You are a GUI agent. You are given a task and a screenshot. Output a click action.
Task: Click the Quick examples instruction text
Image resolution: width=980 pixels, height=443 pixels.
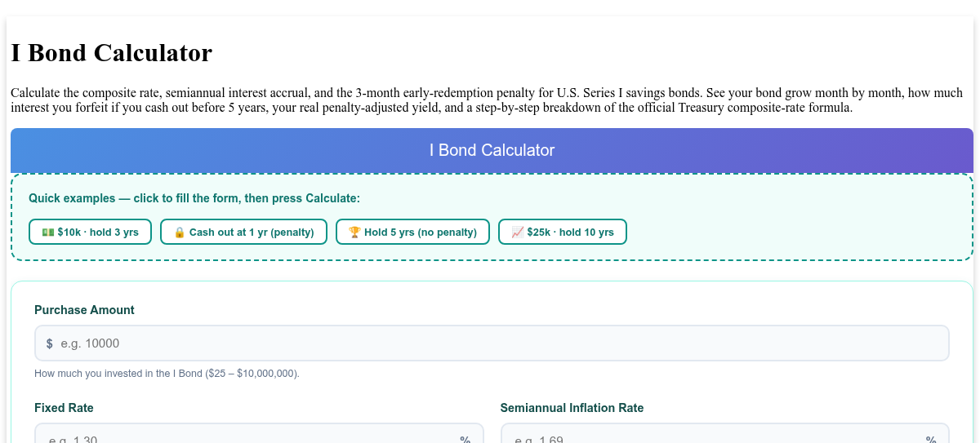coord(194,198)
